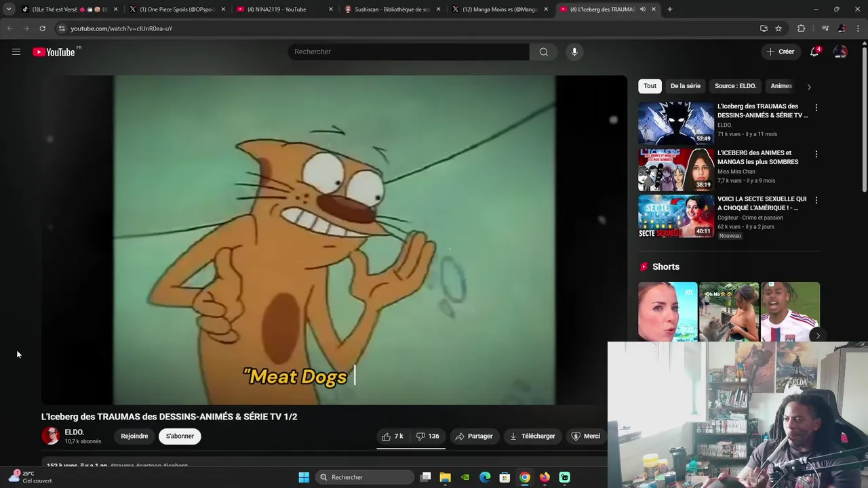
Task: Open Chrome extensions puzzle icon
Action: (x=802, y=28)
